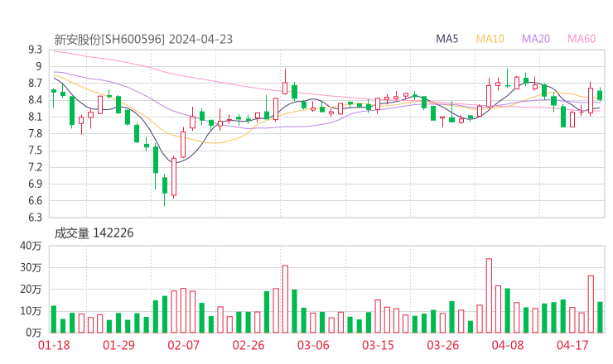This screenshot has width=613, height=364.
Task: Click the 8.7 price axis label
Action: (35, 84)
